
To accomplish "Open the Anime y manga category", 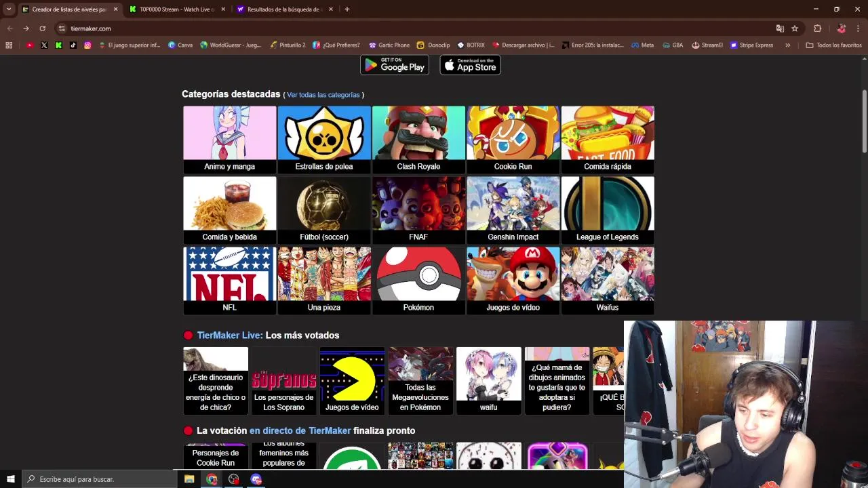I will [x=230, y=140].
